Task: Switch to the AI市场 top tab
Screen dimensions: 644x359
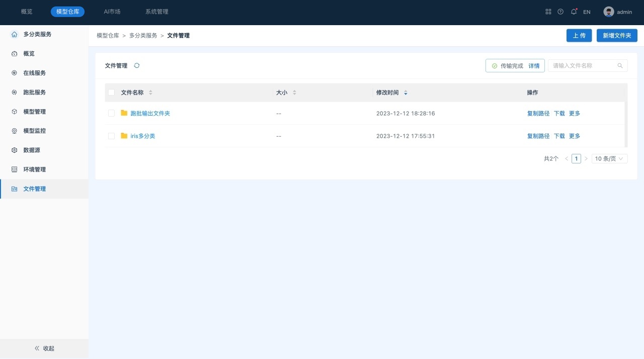Action: click(112, 12)
